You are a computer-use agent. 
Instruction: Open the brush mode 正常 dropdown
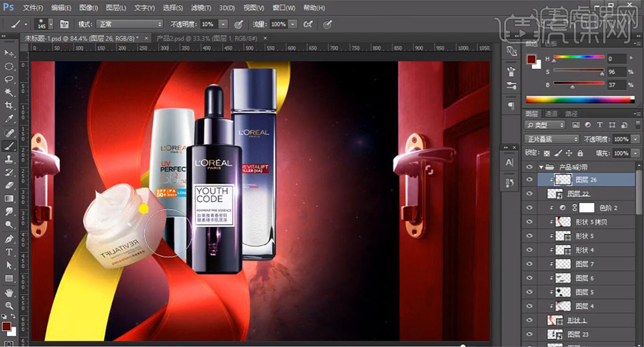pyautogui.click(x=130, y=24)
